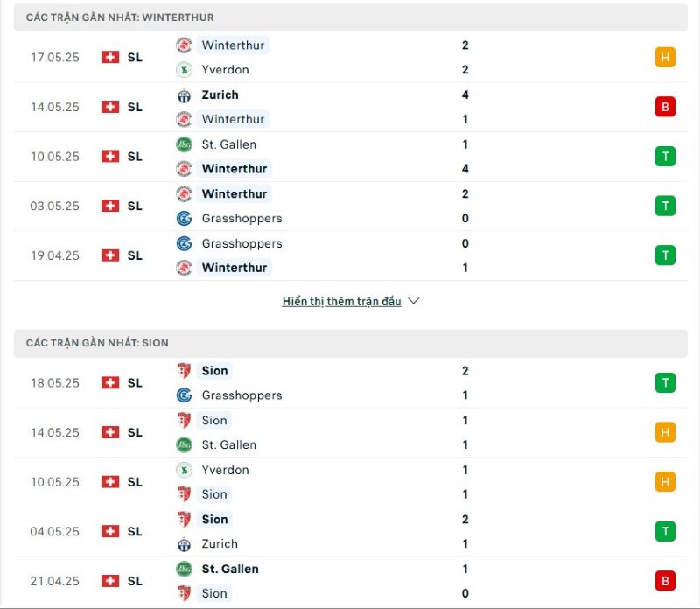Select the Grasshoppers name in the 19.04.25 match

[x=242, y=243]
